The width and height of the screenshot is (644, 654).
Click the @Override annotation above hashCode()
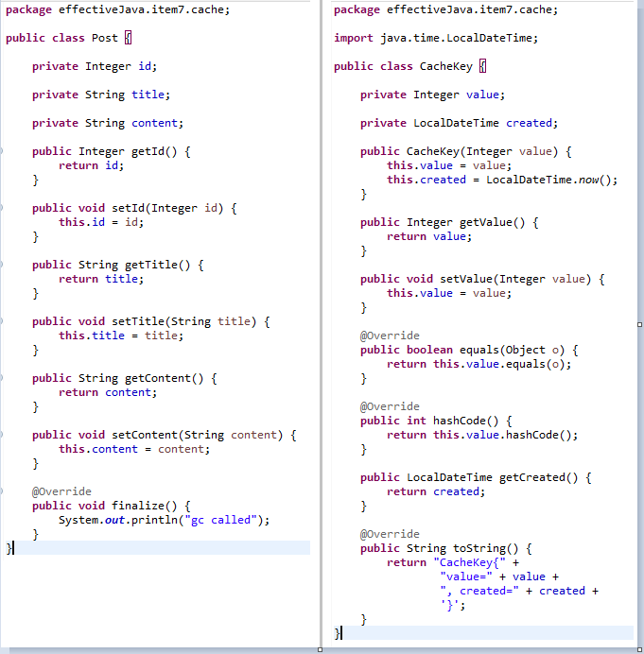390,406
